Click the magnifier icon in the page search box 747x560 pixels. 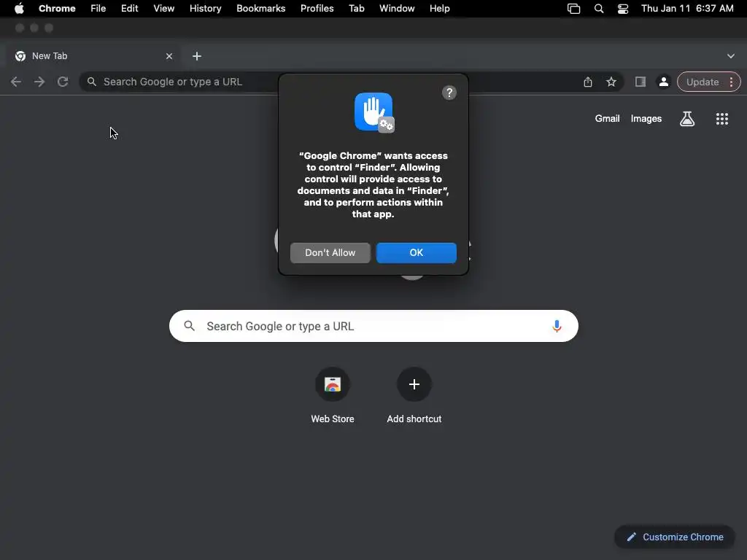[x=189, y=326]
